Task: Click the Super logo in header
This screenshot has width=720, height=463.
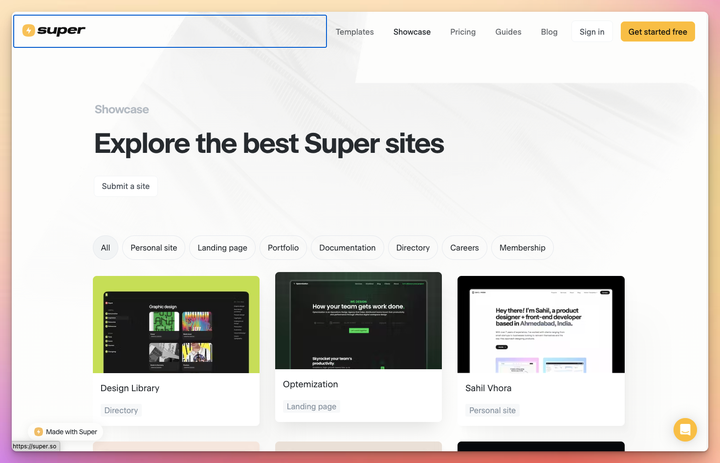Action: tap(54, 31)
